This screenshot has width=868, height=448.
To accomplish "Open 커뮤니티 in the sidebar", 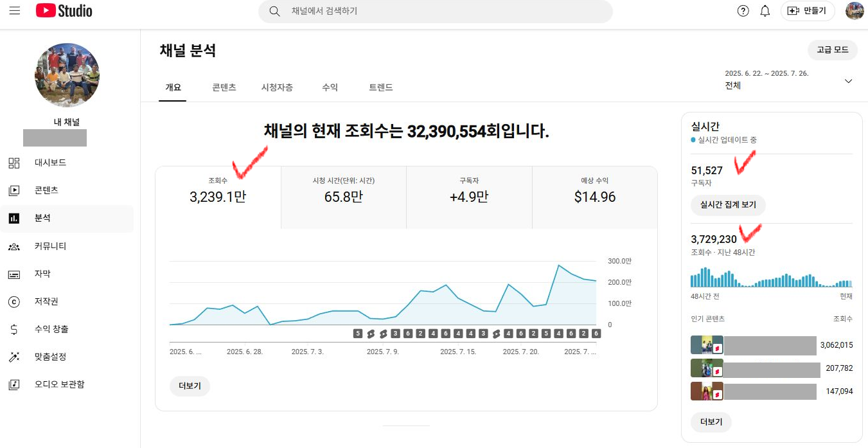I will point(50,246).
